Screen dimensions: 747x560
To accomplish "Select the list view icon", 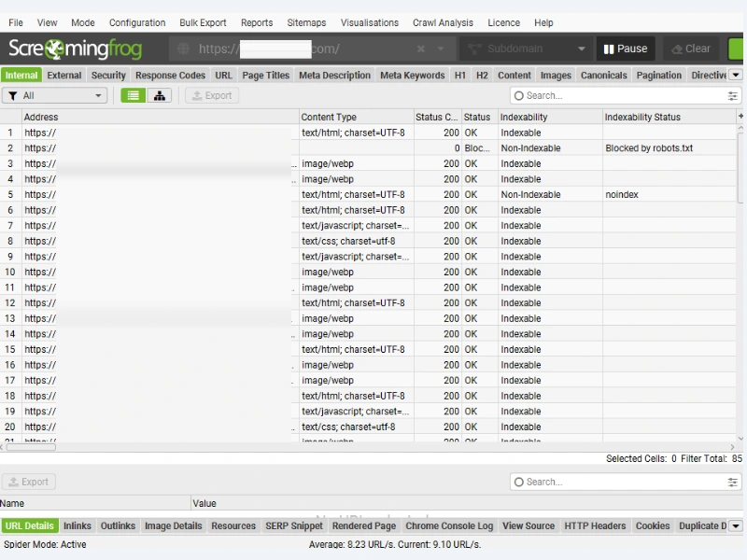I will click(x=134, y=95).
